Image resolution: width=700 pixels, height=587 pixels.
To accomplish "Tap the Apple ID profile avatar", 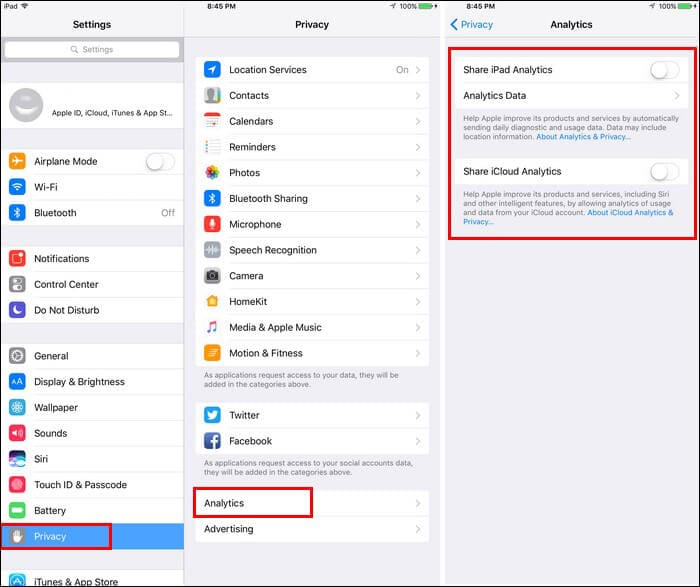I will pos(26,105).
